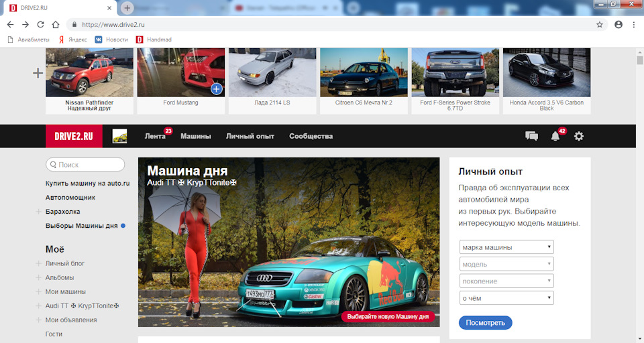This screenshot has height=343, width=644.
Task: Click the DRIVE2.RU red logo
Action: (74, 136)
